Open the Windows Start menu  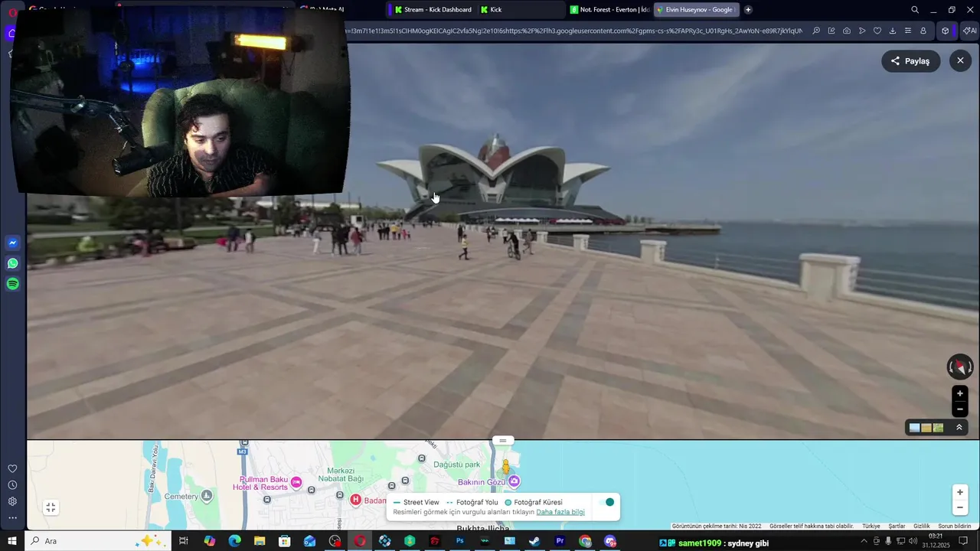click(x=11, y=541)
